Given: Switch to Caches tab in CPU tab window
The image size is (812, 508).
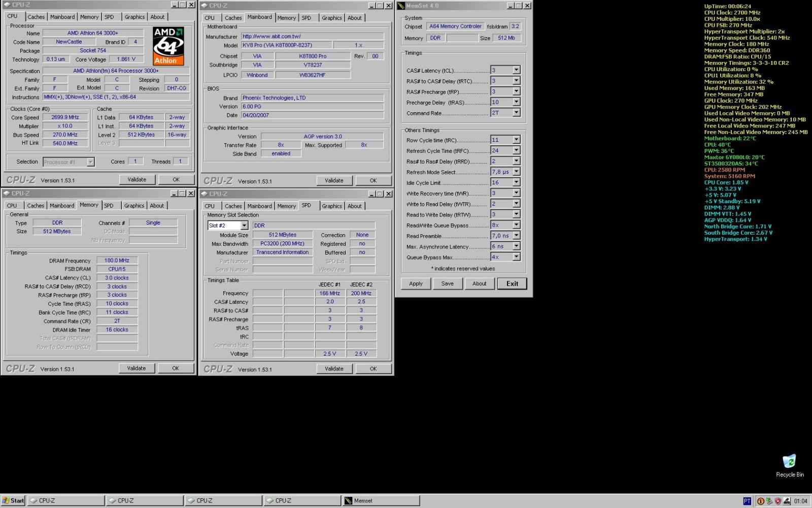Looking at the screenshot, I should point(36,17).
